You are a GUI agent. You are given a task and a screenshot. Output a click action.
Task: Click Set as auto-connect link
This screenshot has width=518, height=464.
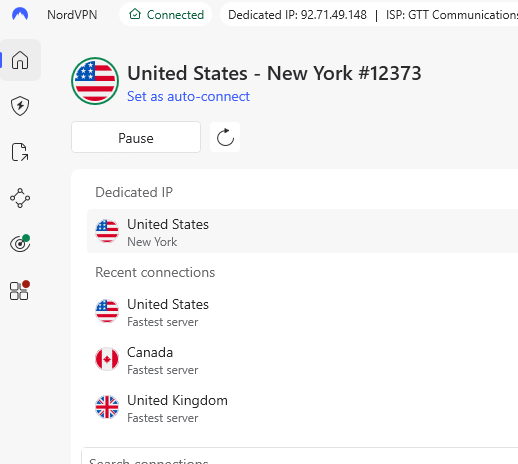(188, 97)
